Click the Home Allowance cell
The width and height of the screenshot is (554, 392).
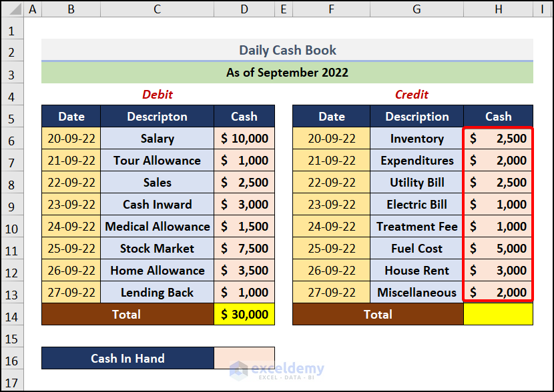158,270
